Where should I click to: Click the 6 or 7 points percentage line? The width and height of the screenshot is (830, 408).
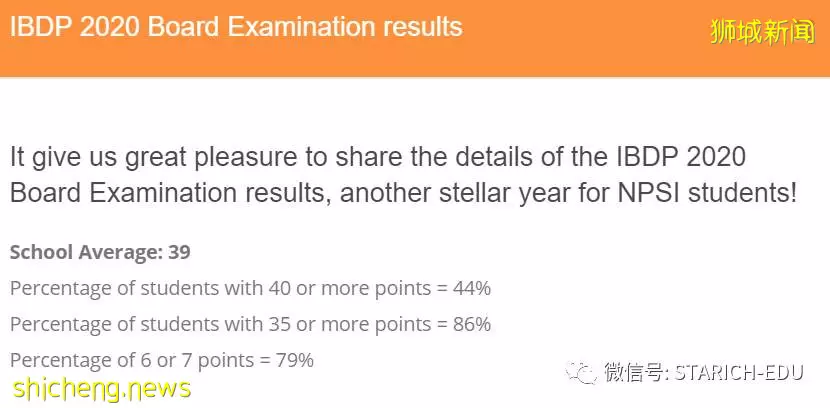[x=162, y=360]
